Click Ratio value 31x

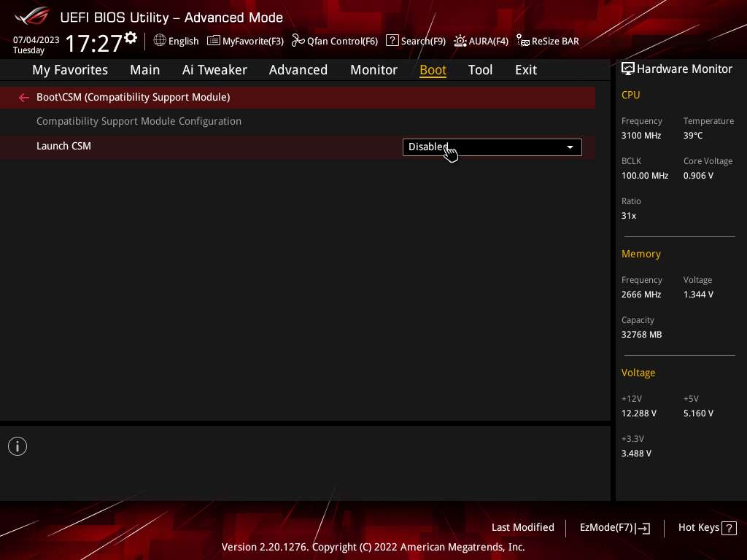(x=628, y=216)
